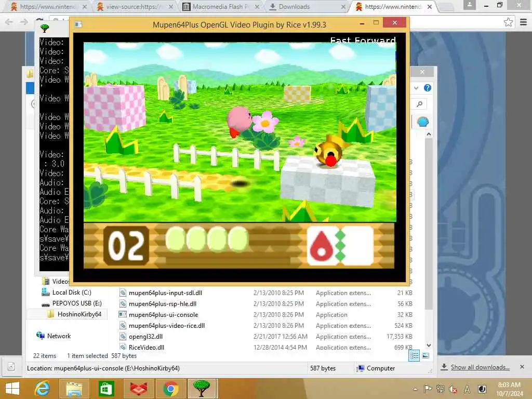Open File Explorer from the taskbar

pos(74,389)
